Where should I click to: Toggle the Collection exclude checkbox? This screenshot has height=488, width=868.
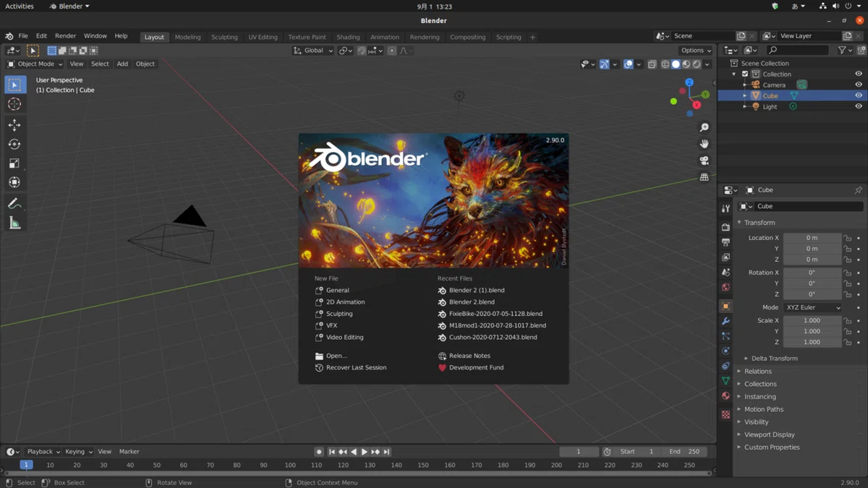745,74
